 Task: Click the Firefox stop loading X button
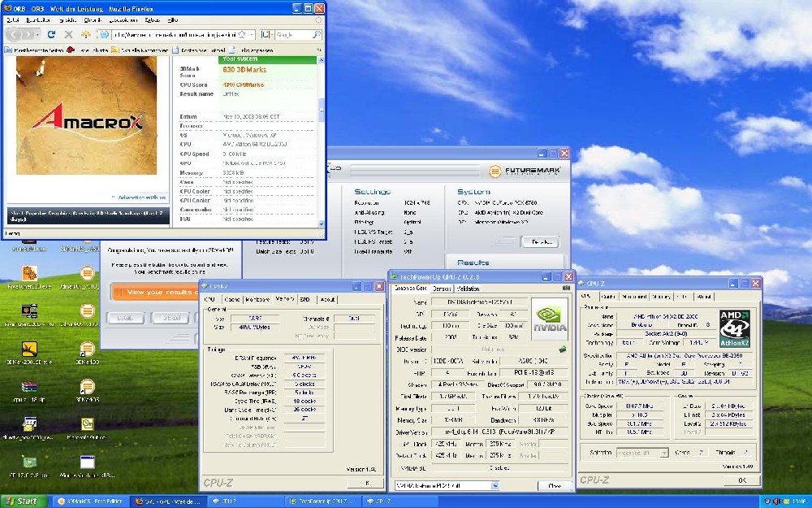pyautogui.click(x=68, y=34)
